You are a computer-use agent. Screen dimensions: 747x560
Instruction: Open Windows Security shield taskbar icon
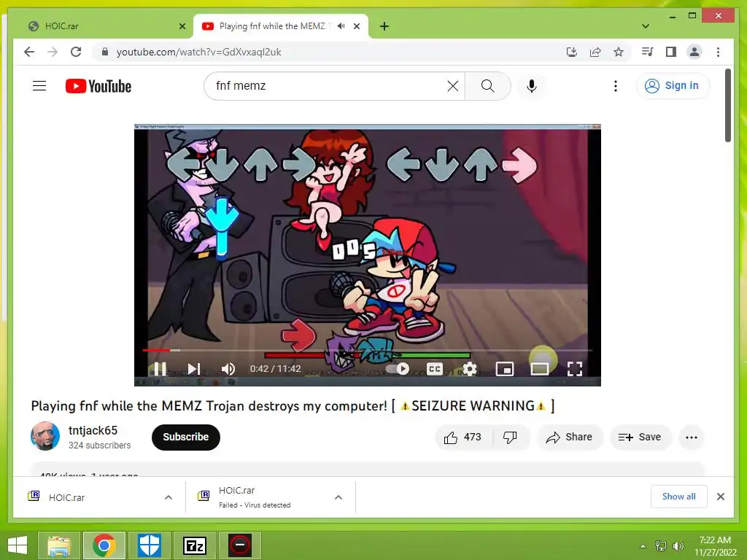pyautogui.click(x=149, y=545)
